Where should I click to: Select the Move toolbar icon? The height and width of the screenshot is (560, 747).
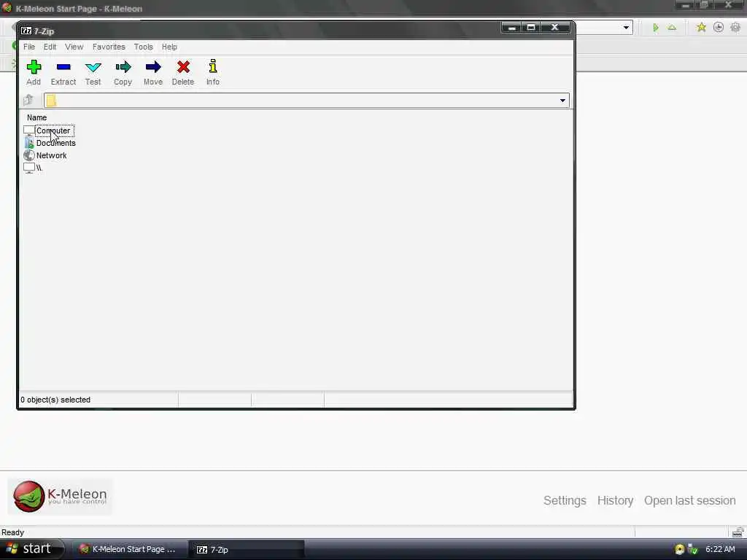pyautogui.click(x=153, y=67)
